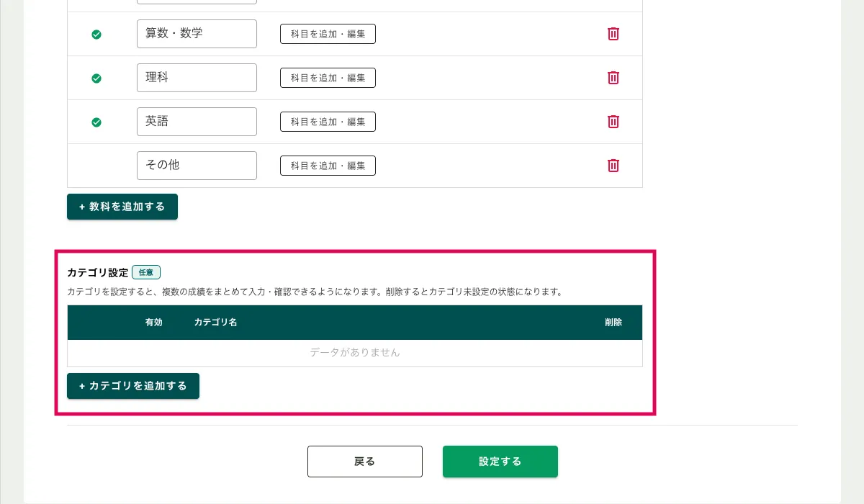Click the 理科 name input field
Screen dimensions: 864x504
(197, 78)
